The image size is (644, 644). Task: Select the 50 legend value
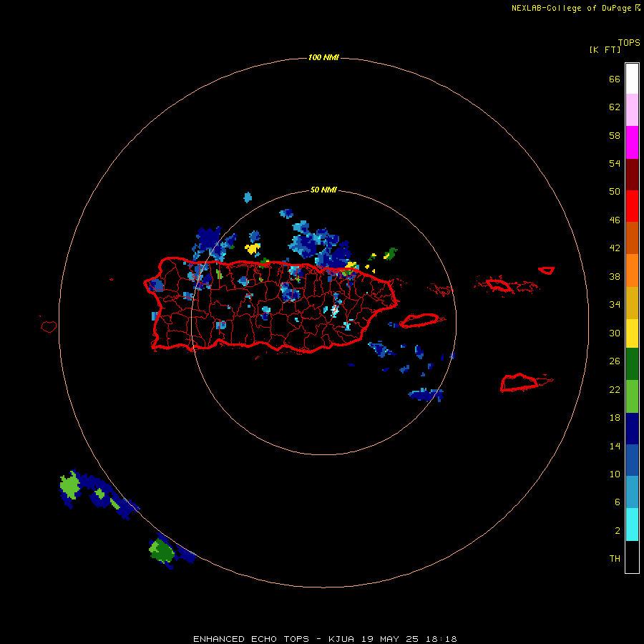point(615,192)
